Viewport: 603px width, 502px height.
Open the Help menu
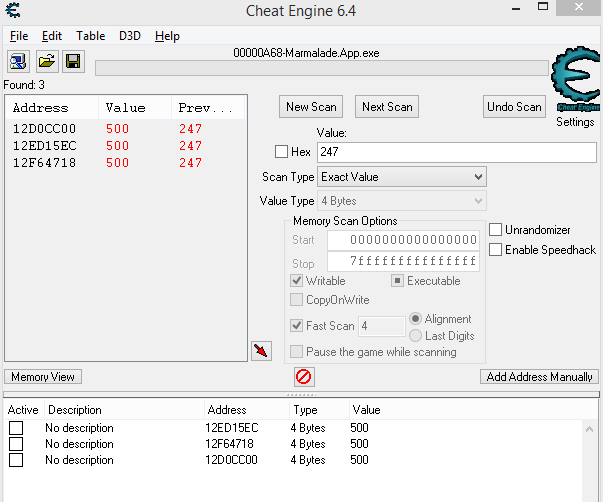click(167, 36)
